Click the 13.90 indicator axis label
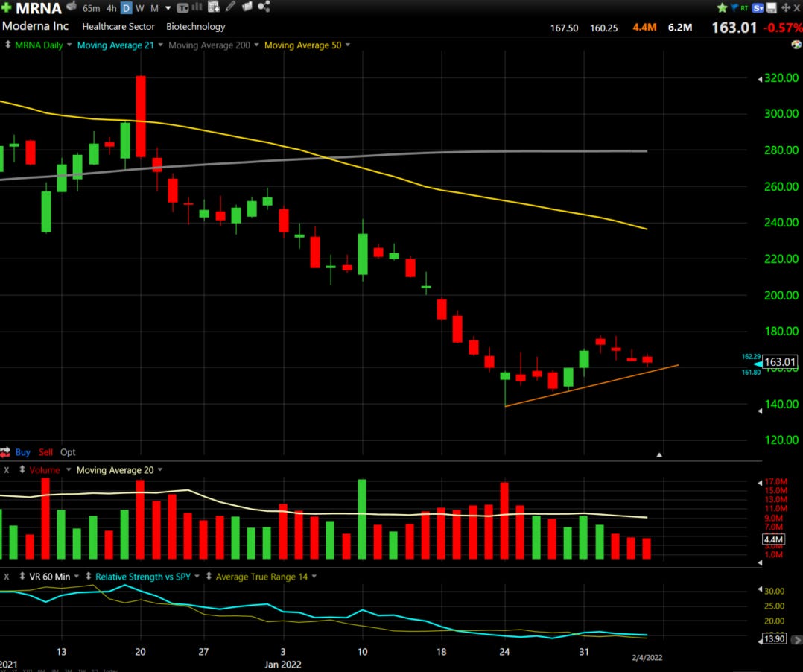803x672 pixels. pyautogui.click(x=774, y=638)
